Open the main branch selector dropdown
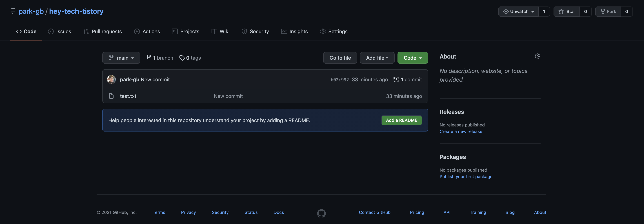The width and height of the screenshot is (644, 224). (x=121, y=58)
